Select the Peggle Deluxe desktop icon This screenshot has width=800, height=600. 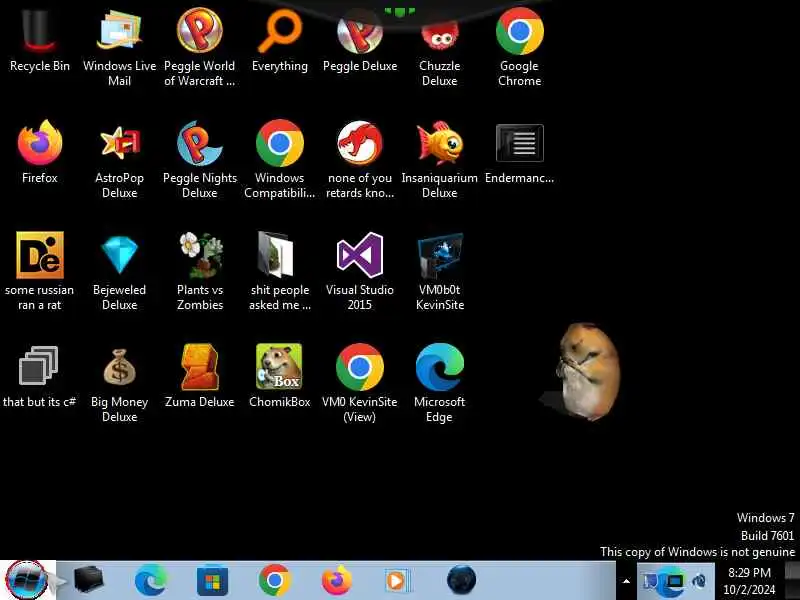click(x=360, y=43)
